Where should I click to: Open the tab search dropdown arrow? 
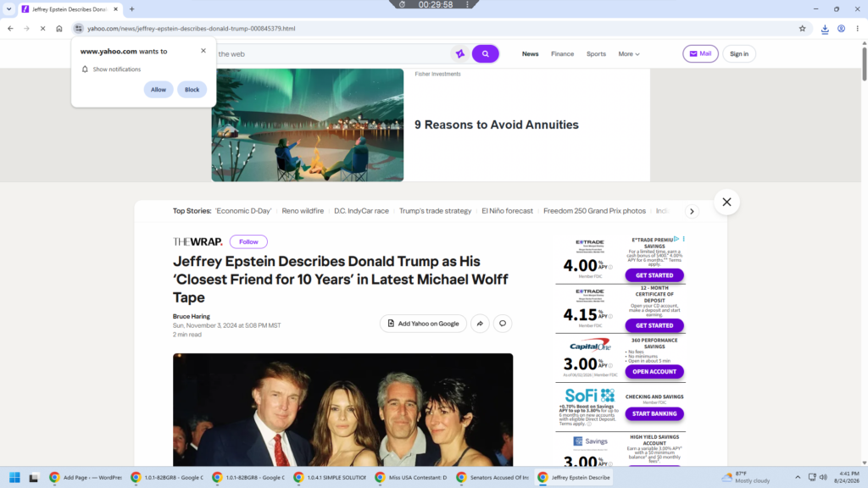(8, 8)
